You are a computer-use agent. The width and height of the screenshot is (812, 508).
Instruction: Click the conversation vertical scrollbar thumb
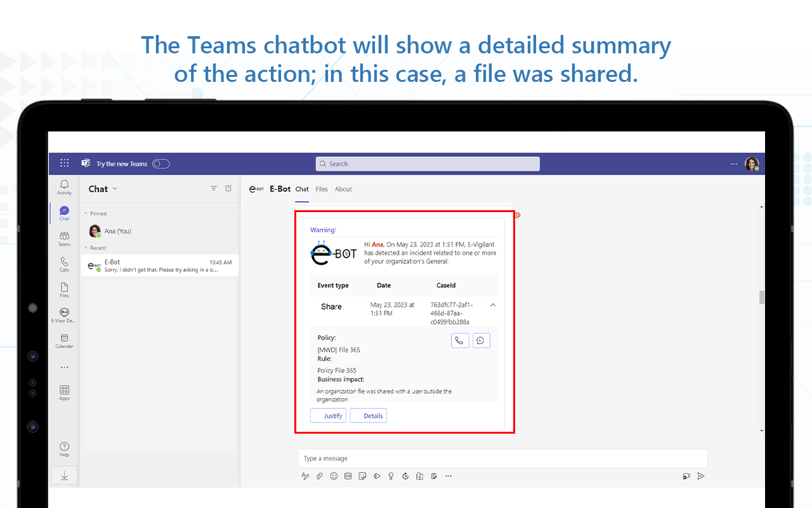[762, 297]
